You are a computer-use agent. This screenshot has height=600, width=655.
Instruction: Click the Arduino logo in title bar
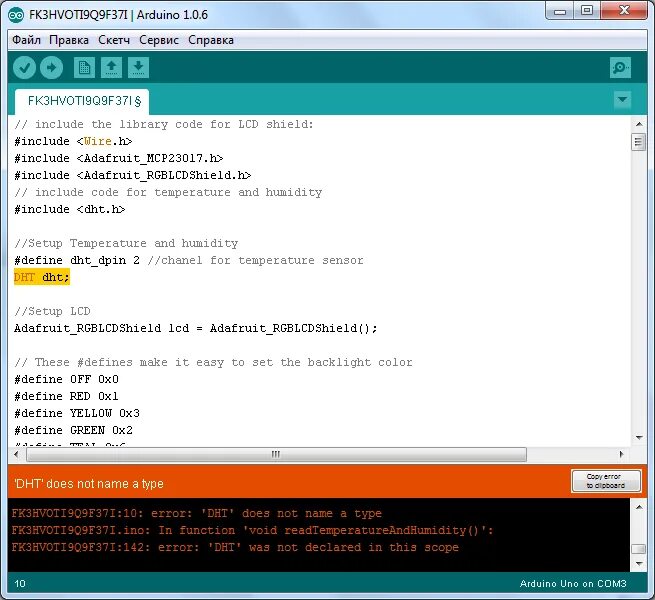pos(16,15)
